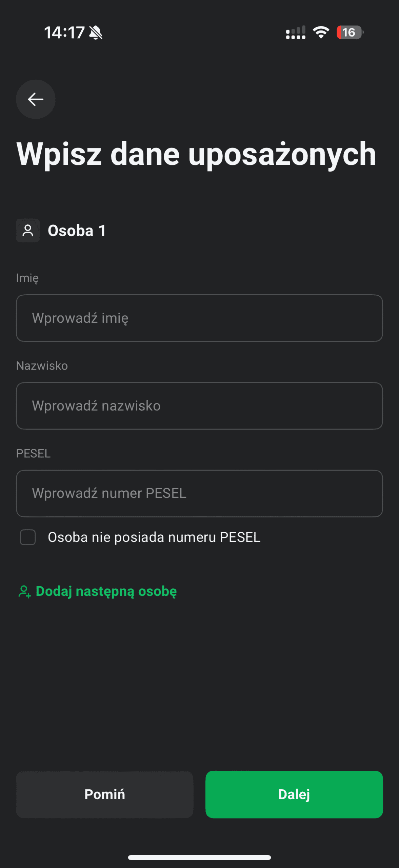The height and width of the screenshot is (868, 399).
Task: Tap the cellular signal bars icon
Action: pyautogui.click(x=296, y=33)
